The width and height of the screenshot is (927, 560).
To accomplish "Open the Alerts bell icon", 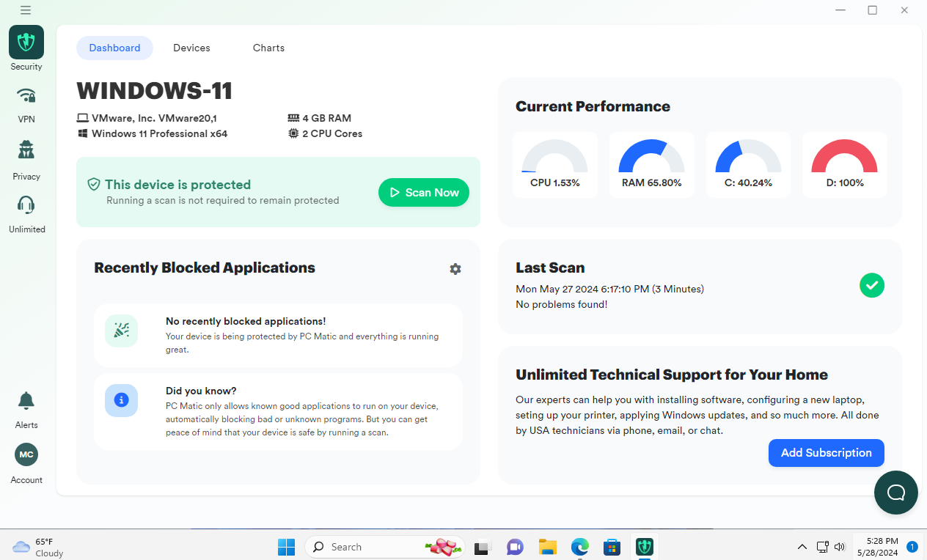I will pyautogui.click(x=26, y=400).
